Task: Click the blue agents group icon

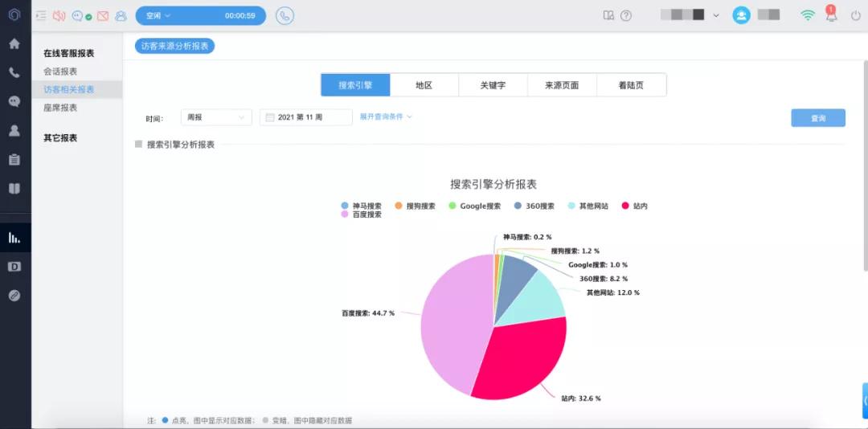Action: [x=121, y=16]
